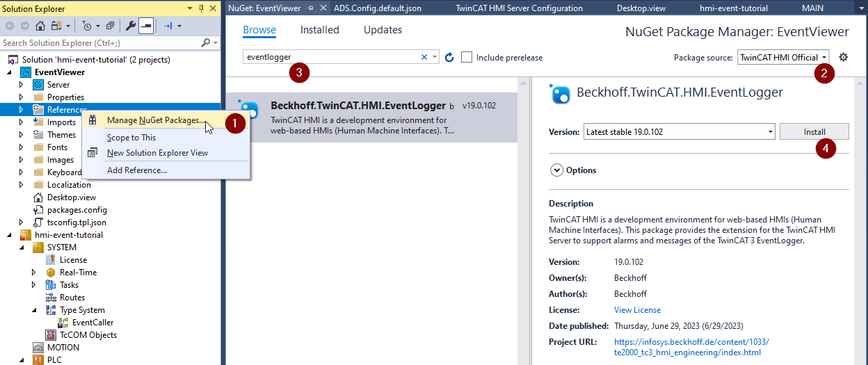Switch to the Installed tab
Image resolution: width=868 pixels, height=365 pixels.
coord(320,30)
